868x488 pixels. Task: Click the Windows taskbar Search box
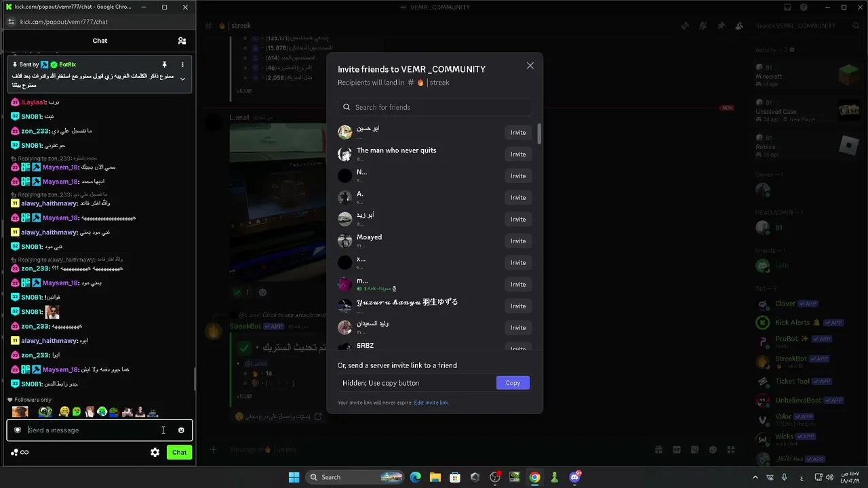pyautogui.click(x=355, y=477)
